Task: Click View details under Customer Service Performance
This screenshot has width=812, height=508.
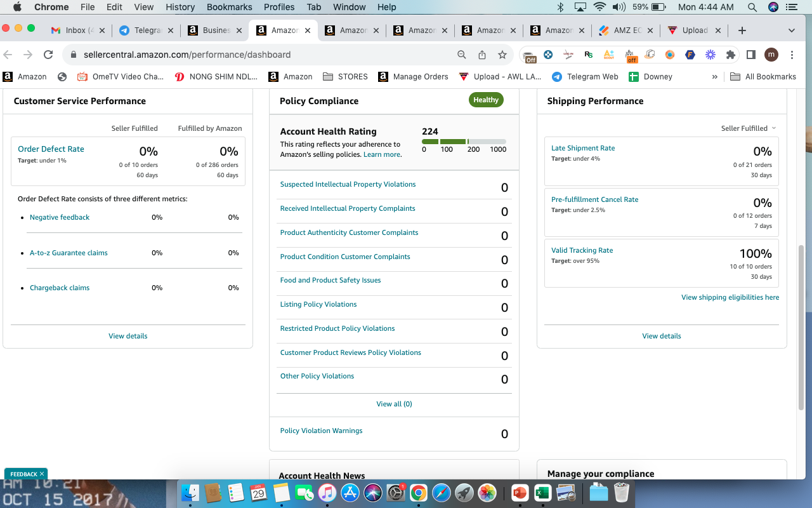Action: (x=128, y=336)
